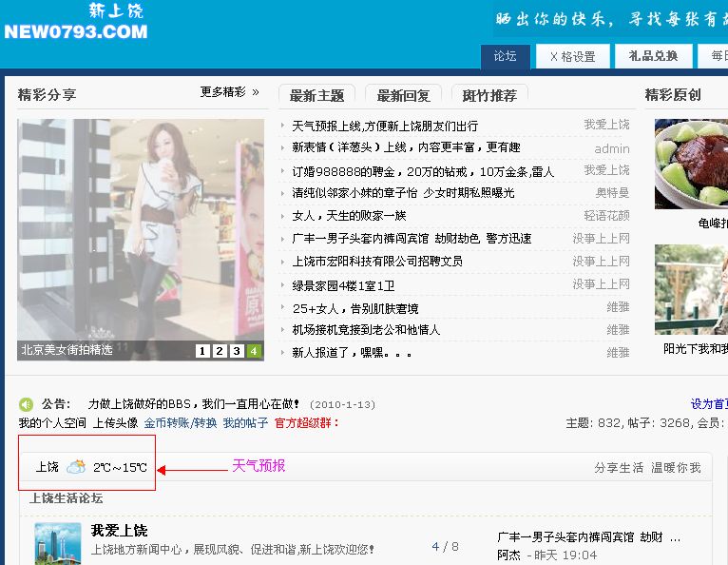
Task: Open last poster 阿杰 profile
Action: coord(508,555)
